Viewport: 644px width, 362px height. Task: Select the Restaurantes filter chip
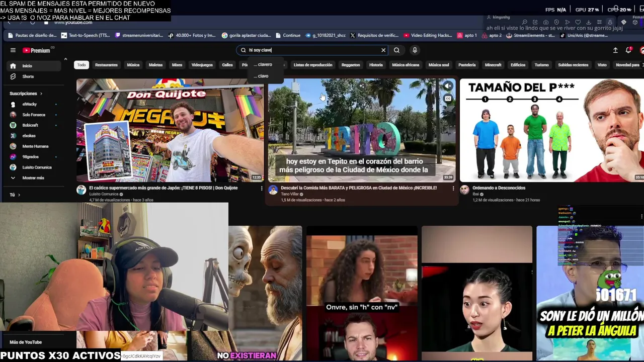pos(106,65)
